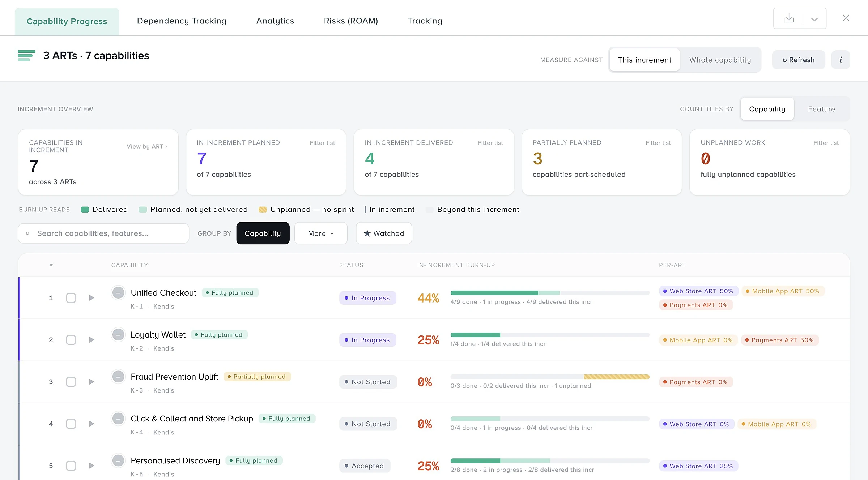Click the circle icon beside Personalised Discovery
868x480 pixels.
click(x=118, y=460)
